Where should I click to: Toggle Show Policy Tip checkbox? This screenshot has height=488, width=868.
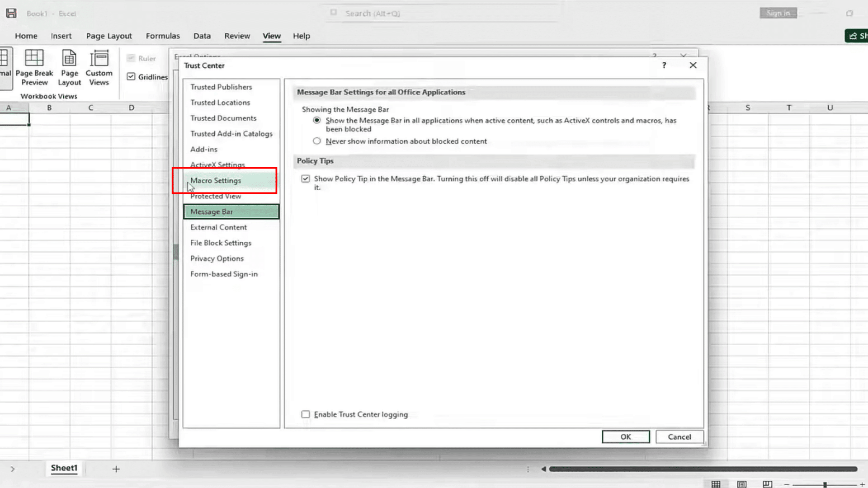point(306,178)
